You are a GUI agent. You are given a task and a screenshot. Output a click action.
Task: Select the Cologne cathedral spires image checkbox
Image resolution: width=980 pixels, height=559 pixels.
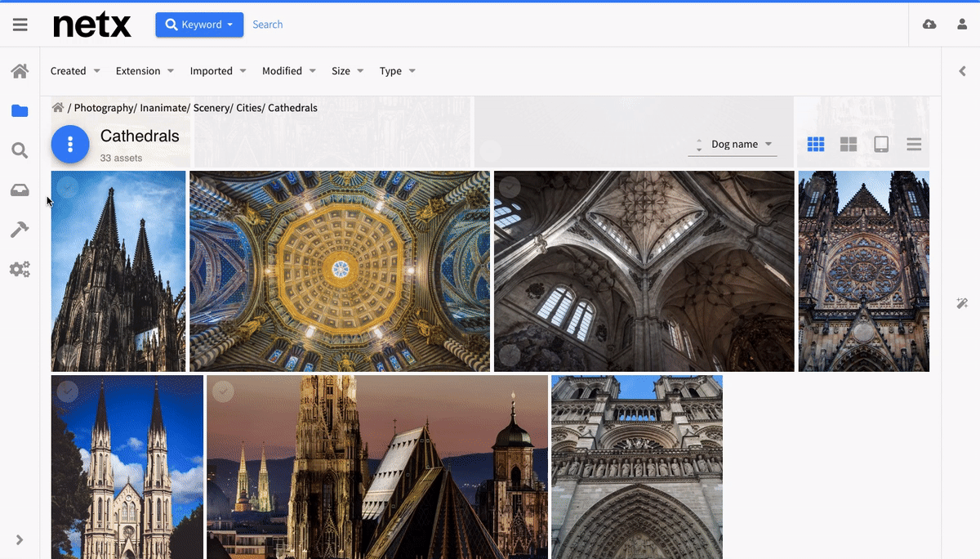[x=68, y=188]
